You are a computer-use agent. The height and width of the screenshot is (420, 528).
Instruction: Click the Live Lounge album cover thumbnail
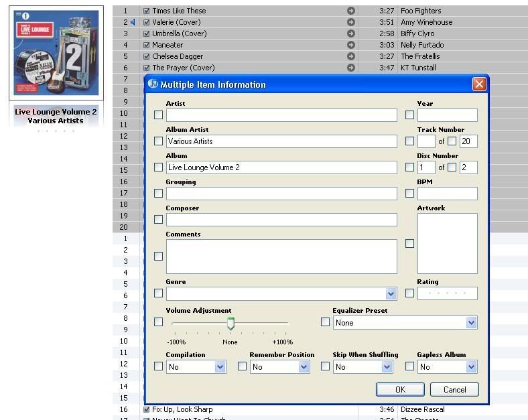[x=56, y=53]
